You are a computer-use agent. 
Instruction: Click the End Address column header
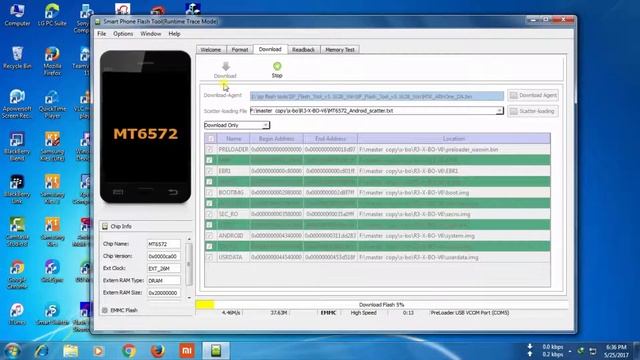[x=330, y=139]
